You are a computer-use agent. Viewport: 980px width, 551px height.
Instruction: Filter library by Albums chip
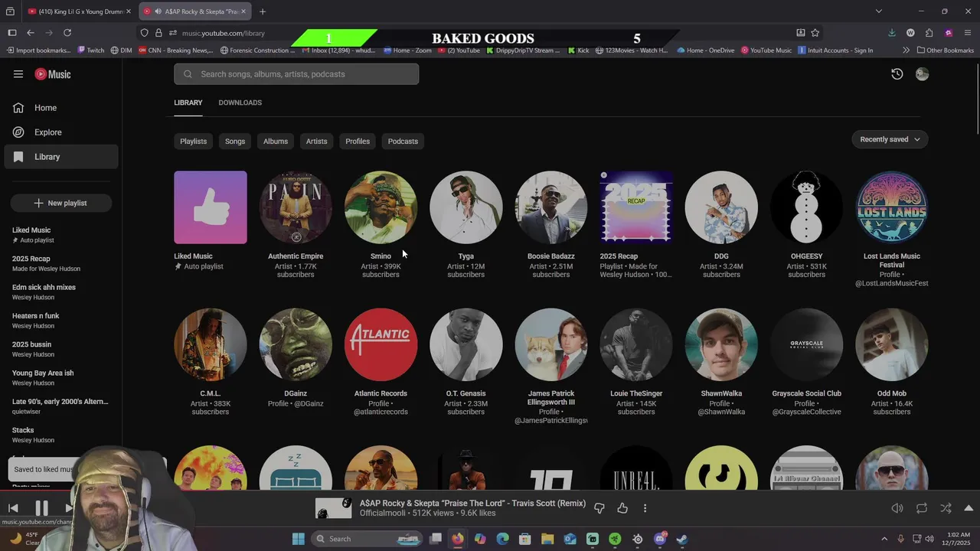coord(276,142)
